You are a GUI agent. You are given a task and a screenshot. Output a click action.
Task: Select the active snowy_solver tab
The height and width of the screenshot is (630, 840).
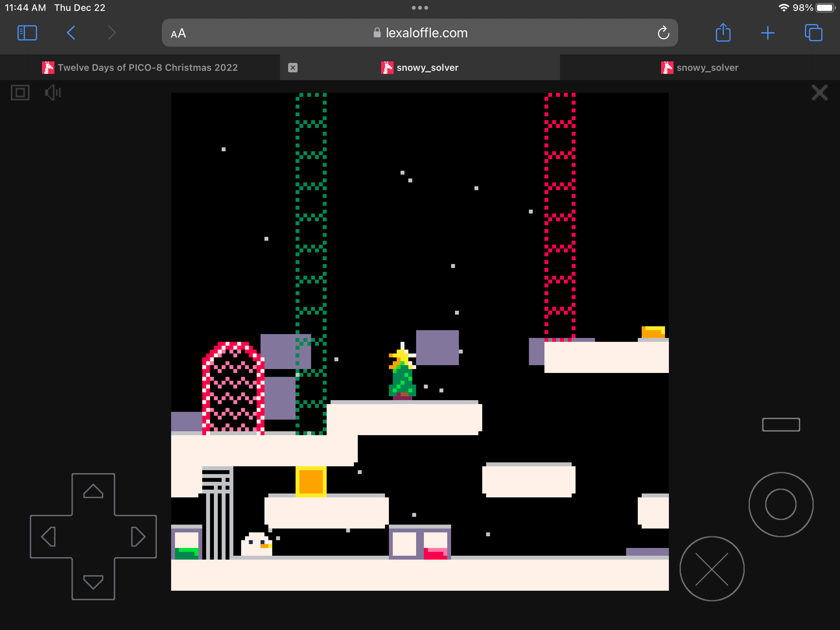click(x=420, y=68)
